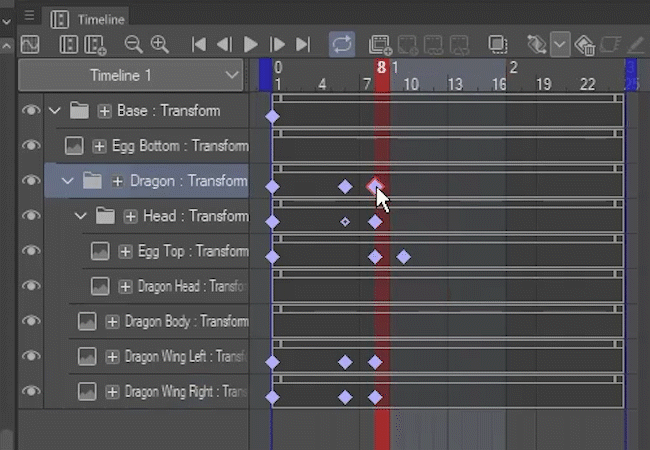The width and height of the screenshot is (650, 450).
Task: Add a new animation cel
Action: (x=381, y=45)
